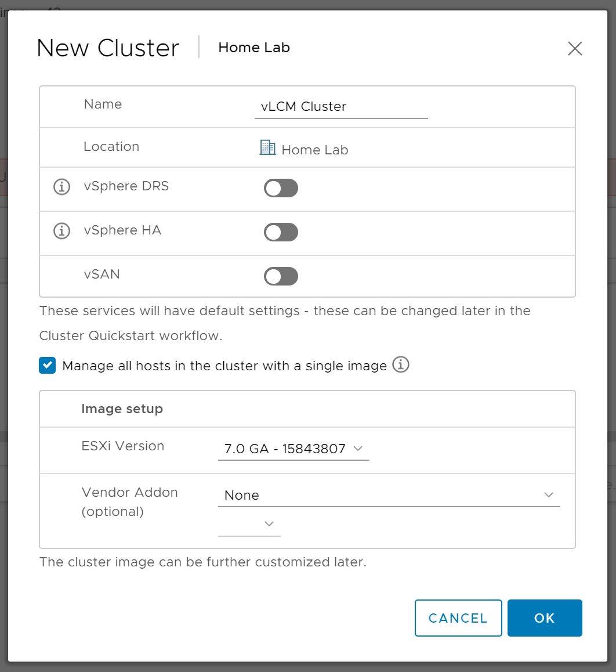
Task: Click the Home Lab breadcrumb in the title
Action: pyautogui.click(x=253, y=48)
